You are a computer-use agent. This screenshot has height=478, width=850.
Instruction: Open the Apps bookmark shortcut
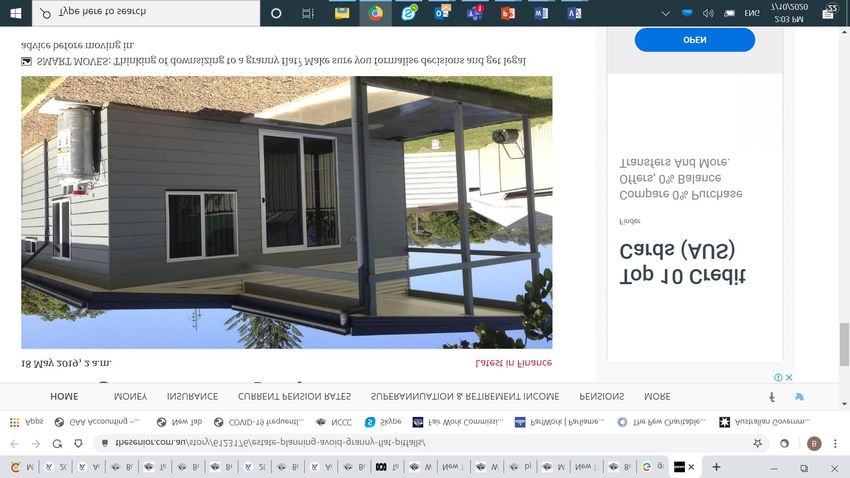click(26, 422)
